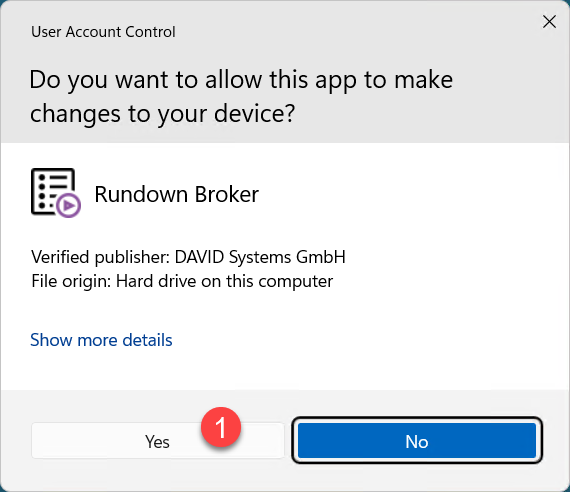Allow the app by choosing Yes
The image size is (570, 492).
(157, 441)
